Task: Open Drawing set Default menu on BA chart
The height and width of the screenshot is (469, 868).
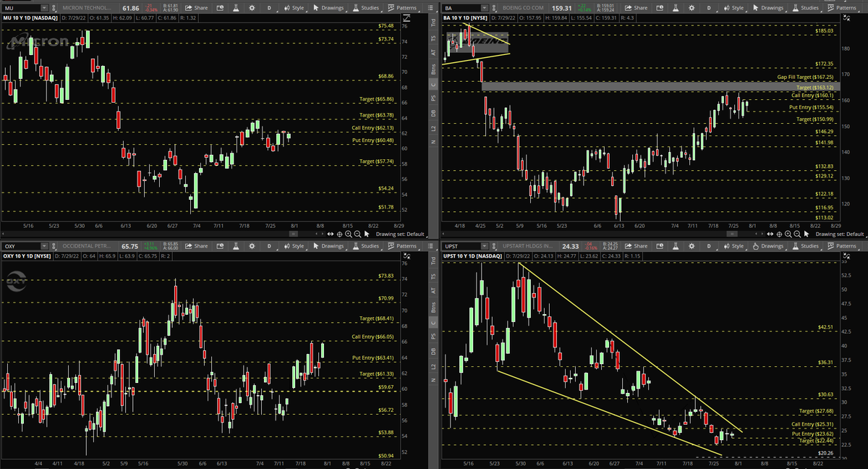Action: coord(840,234)
